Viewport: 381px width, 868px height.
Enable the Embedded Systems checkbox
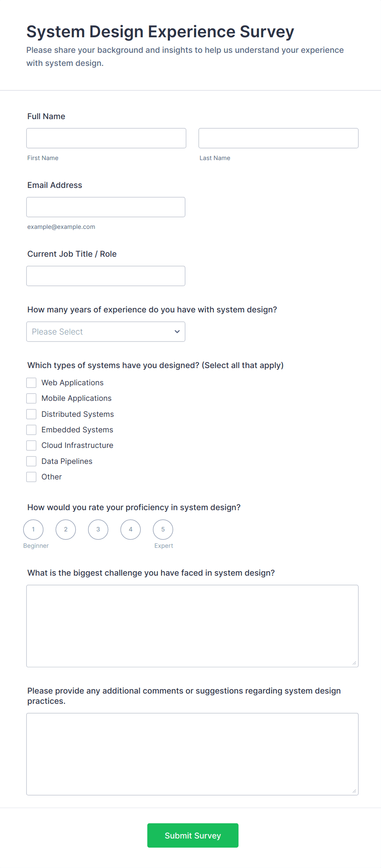(32, 430)
